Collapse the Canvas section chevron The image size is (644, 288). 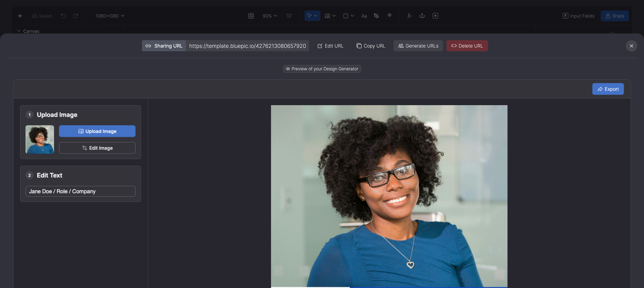coord(19,31)
